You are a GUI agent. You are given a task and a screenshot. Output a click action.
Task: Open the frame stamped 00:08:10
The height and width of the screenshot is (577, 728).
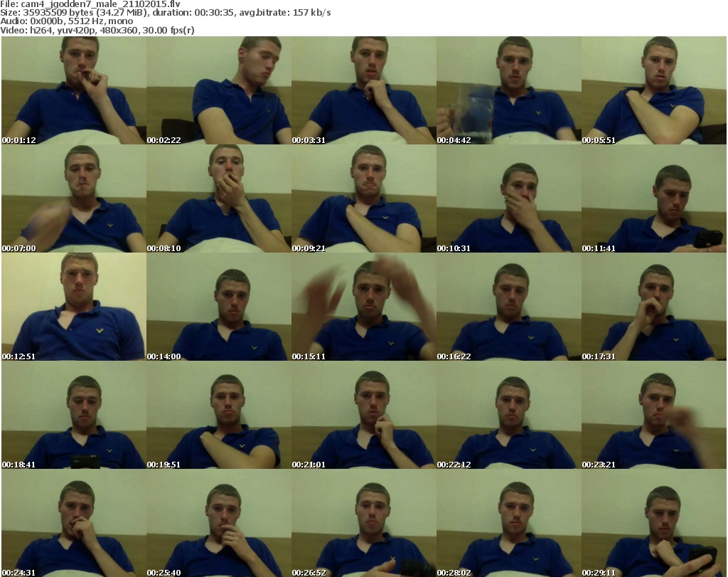click(219, 198)
